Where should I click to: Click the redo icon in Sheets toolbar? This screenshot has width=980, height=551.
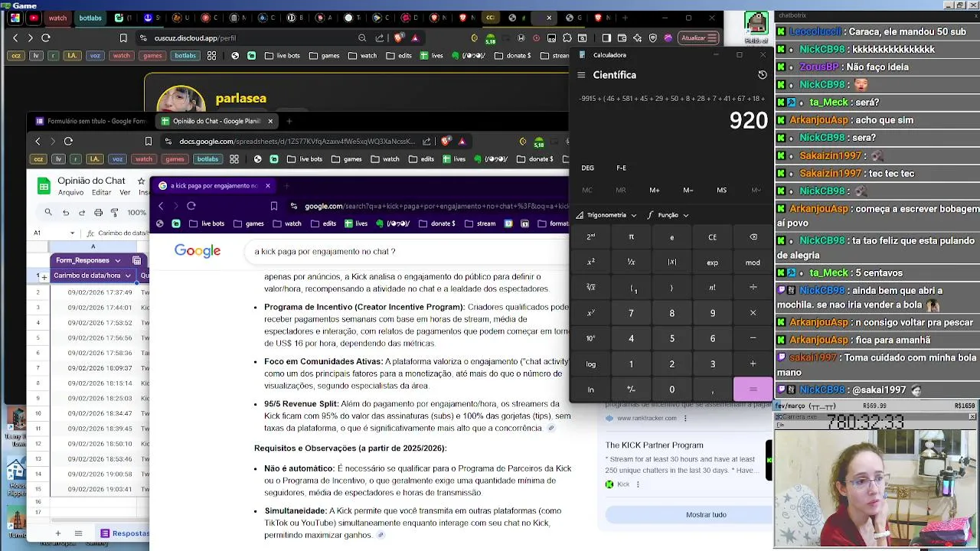point(82,212)
